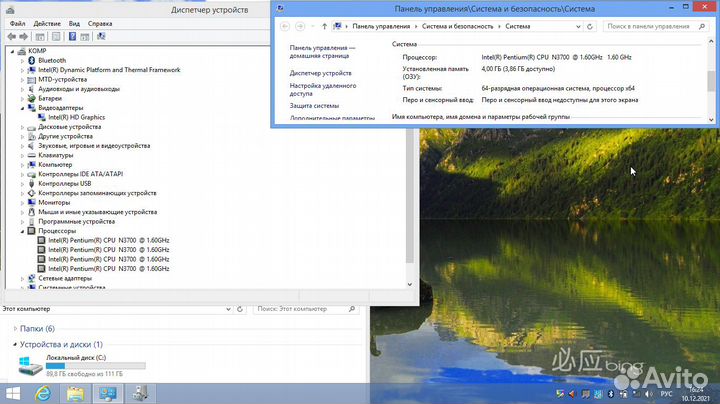
Task: Click the Local Disk (C:) drive icon
Action: pos(31,367)
